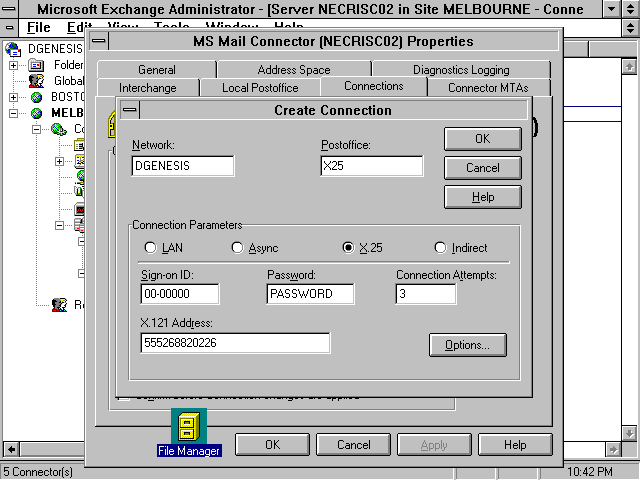Expand the plus node below Configuration
640x480 pixels.
coord(60,161)
